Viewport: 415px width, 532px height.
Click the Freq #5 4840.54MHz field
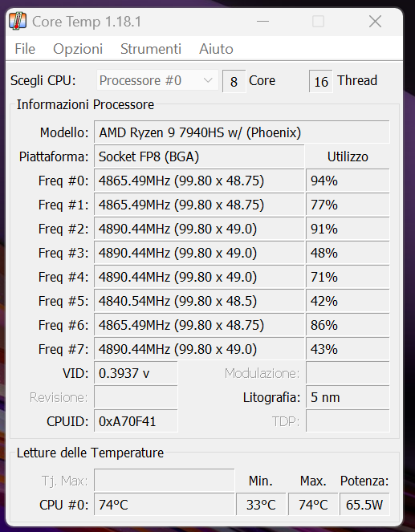click(x=199, y=301)
